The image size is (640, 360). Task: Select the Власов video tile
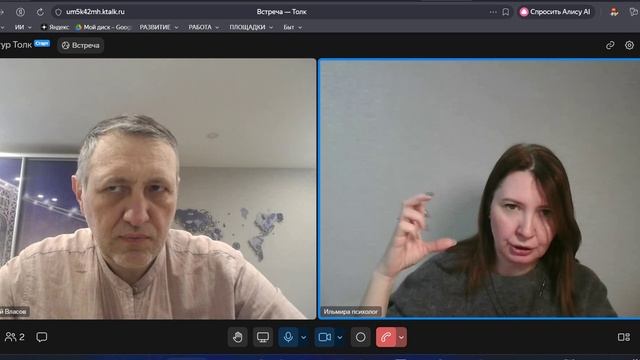tap(158, 189)
